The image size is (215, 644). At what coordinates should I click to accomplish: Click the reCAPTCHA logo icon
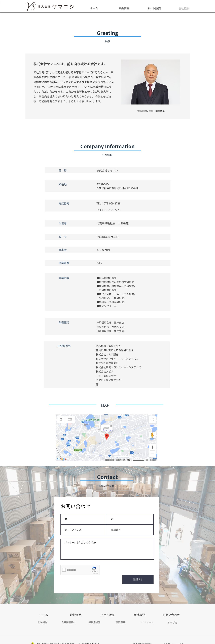point(94,568)
